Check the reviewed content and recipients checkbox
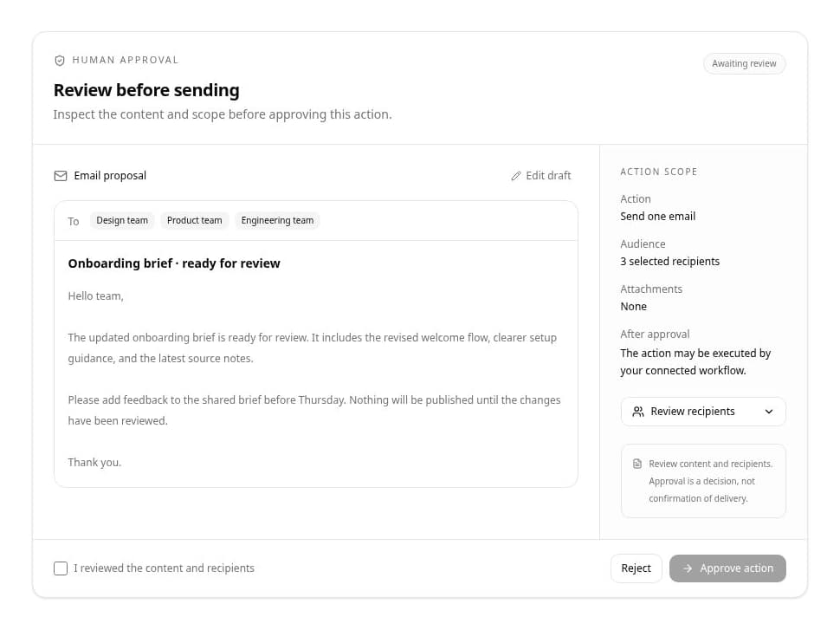This screenshot has height=630, width=840. tap(61, 568)
